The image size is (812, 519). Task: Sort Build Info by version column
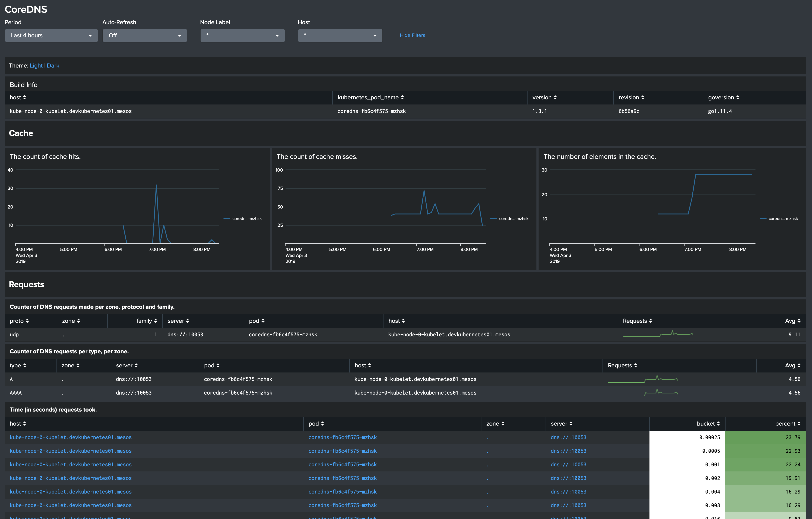[544, 97]
